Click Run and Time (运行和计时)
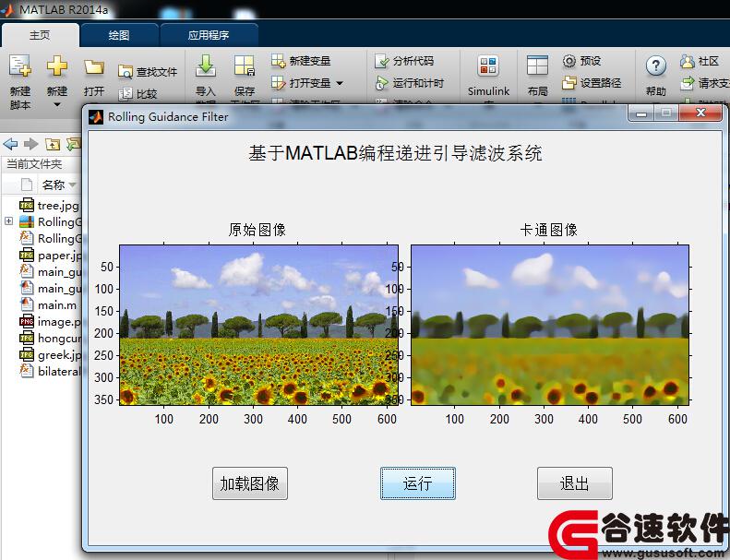This screenshot has width=730, height=560. click(x=410, y=83)
